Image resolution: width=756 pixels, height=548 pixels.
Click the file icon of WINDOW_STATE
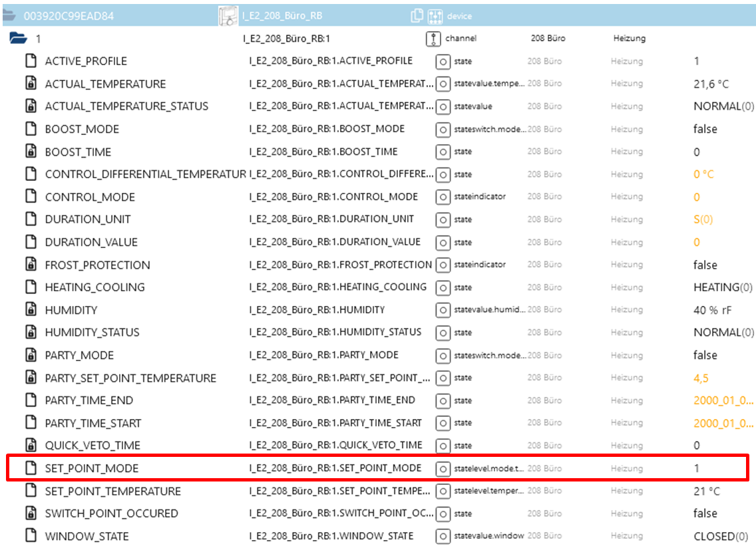[x=31, y=536]
